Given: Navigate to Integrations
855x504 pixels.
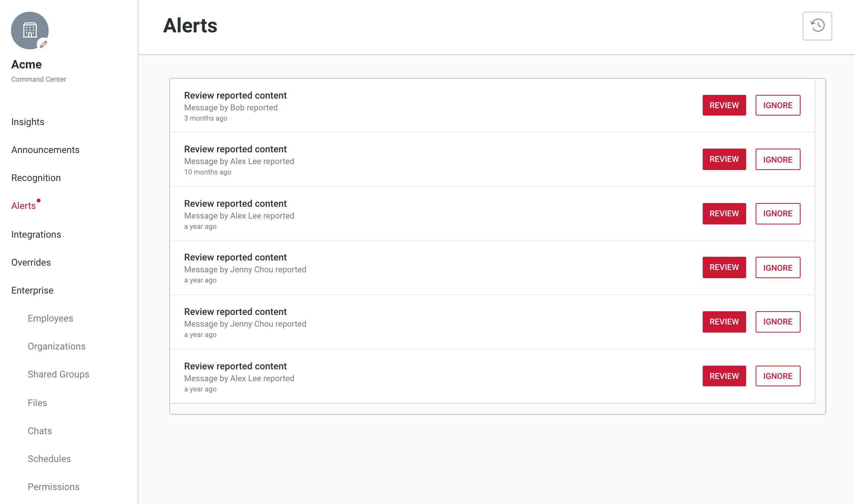Looking at the screenshot, I should pyautogui.click(x=36, y=234).
